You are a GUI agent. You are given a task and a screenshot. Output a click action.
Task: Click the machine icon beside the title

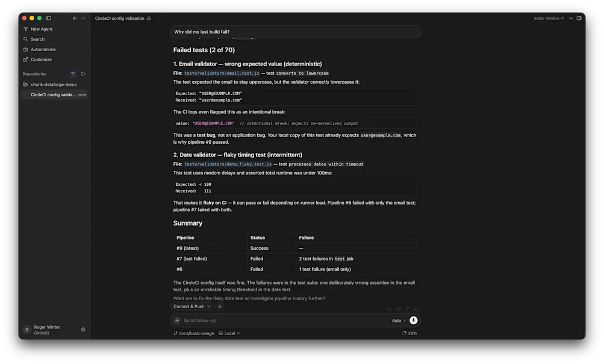click(149, 19)
